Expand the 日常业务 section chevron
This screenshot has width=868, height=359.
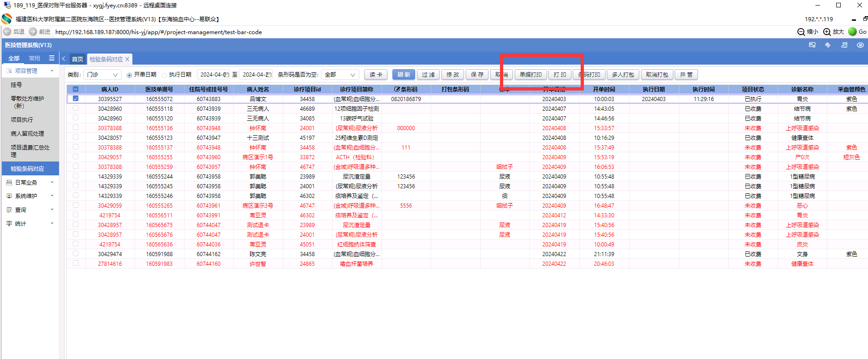pos(52,183)
